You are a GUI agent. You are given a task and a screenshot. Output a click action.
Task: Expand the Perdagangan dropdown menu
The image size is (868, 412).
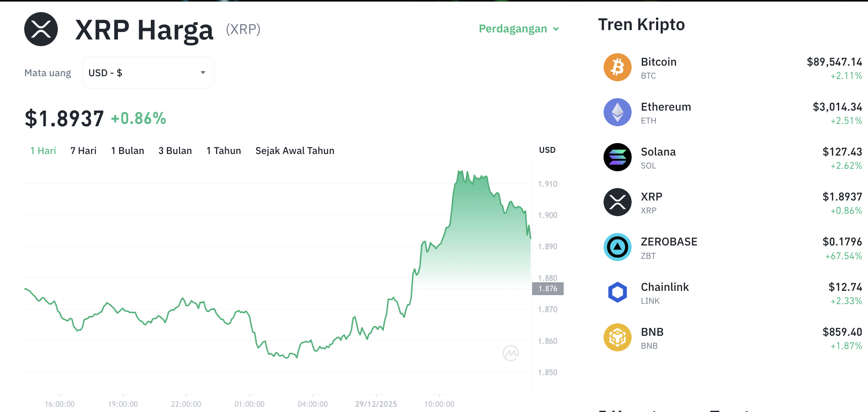[x=519, y=29]
